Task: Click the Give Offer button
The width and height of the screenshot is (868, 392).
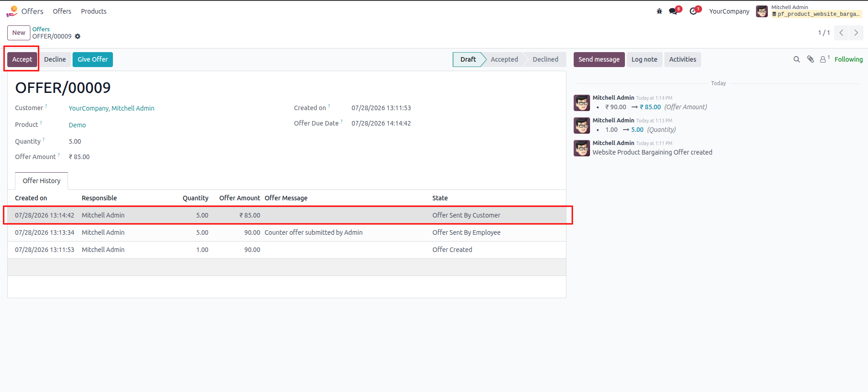Action: point(93,59)
